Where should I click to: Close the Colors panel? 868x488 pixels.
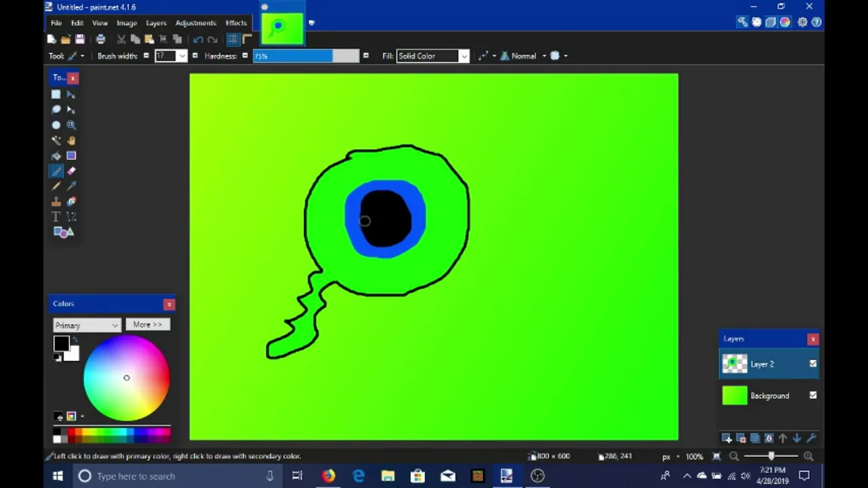(169, 304)
